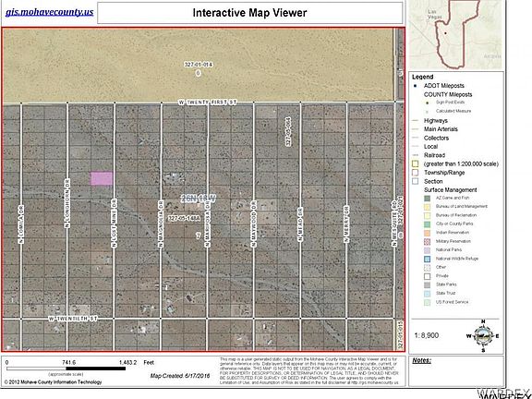The height and width of the screenshot is (399, 532).
Task: Click the Sign Post Exists legend symbol
Action: 428,103
